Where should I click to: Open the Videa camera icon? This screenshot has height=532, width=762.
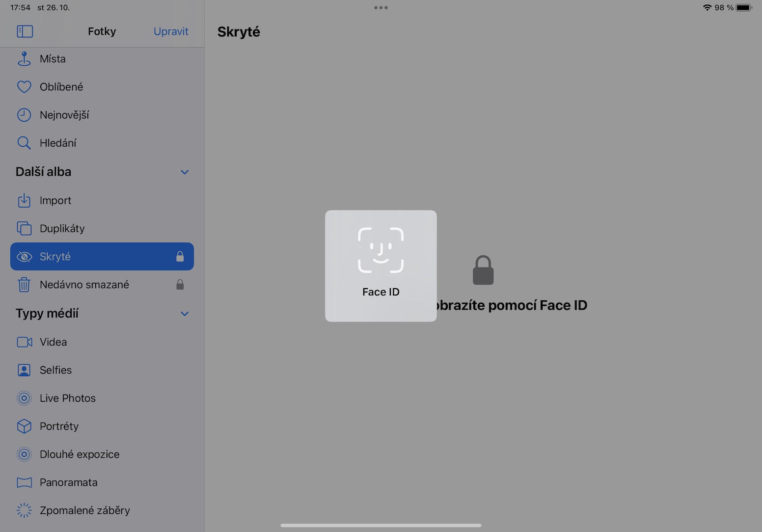(x=25, y=342)
